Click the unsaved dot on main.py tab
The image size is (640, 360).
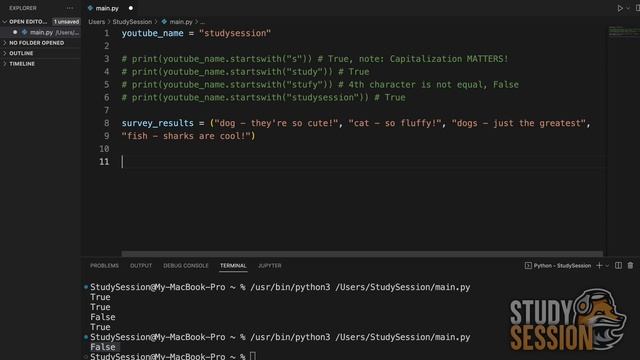point(131,8)
